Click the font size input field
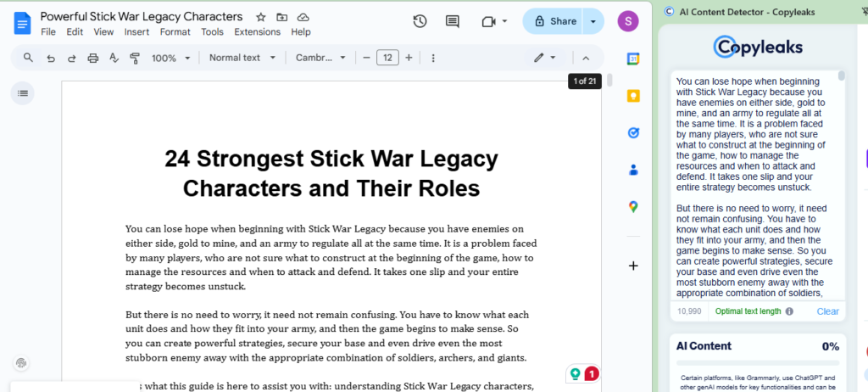This screenshot has width=868, height=392. [387, 58]
